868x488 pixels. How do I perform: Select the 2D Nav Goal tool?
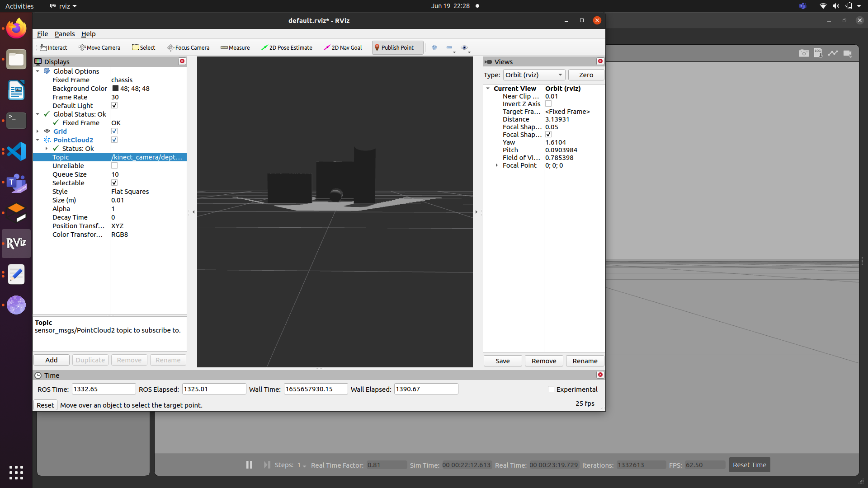point(343,47)
